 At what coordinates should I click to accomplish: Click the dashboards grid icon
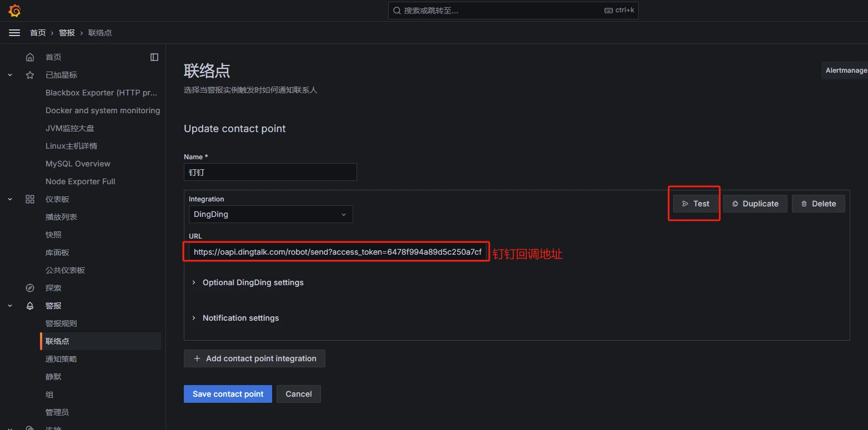tap(30, 199)
